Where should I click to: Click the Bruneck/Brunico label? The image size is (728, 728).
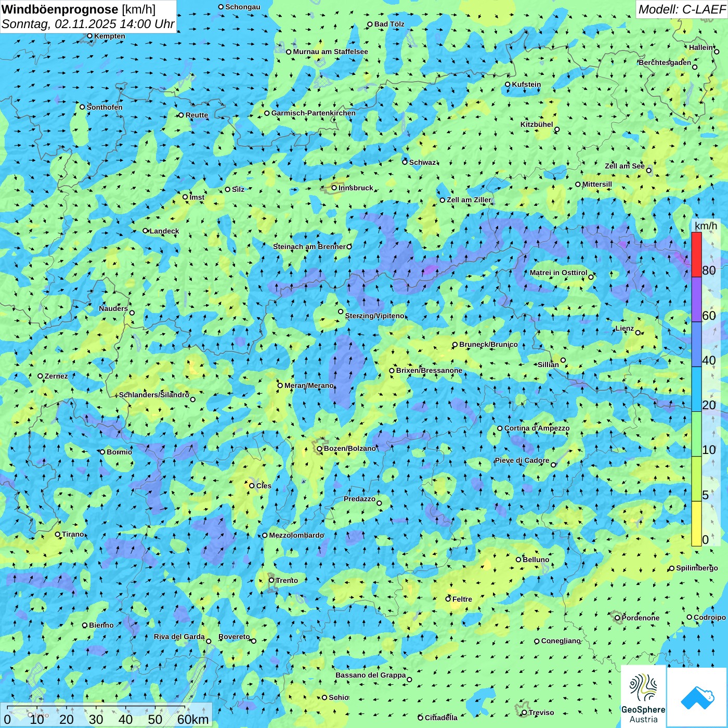click(x=488, y=344)
